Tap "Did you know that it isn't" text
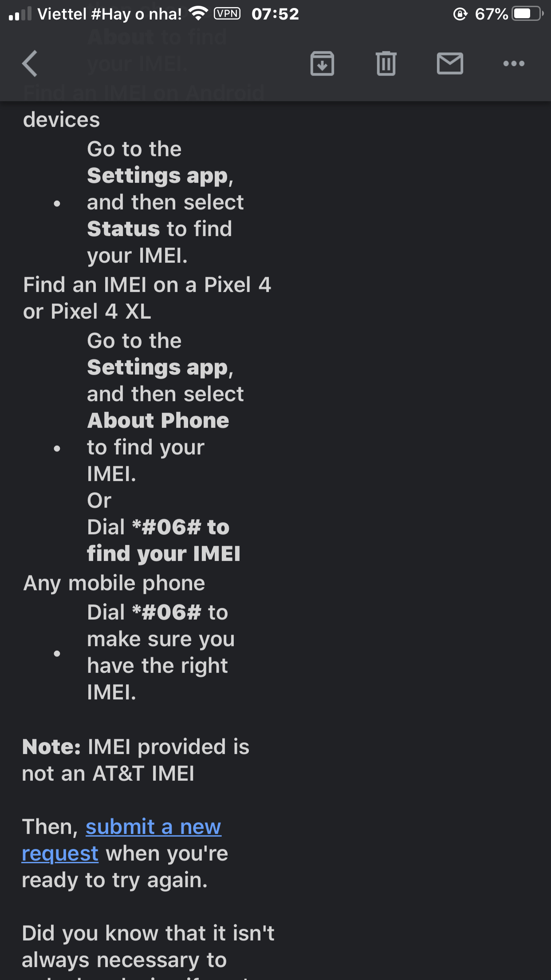 click(148, 933)
